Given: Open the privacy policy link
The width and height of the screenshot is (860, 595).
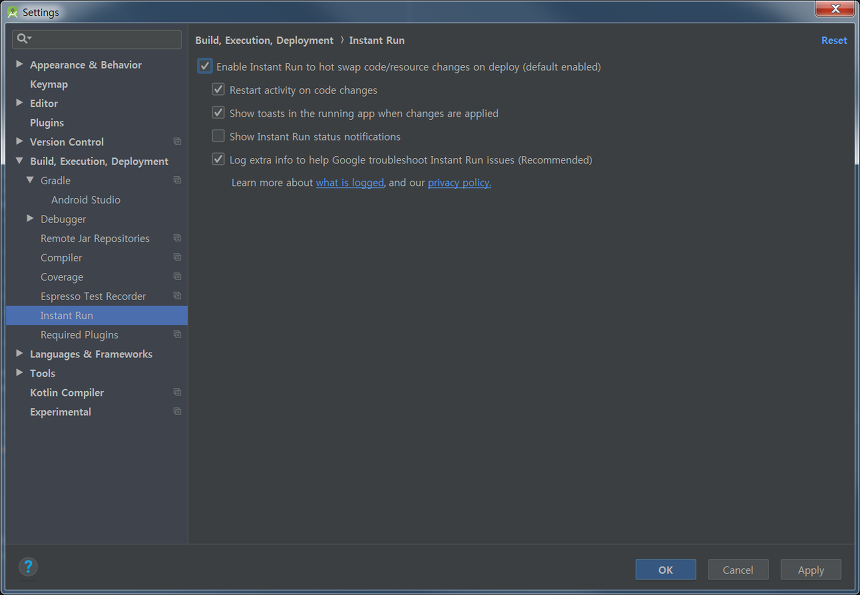Looking at the screenshot, I should (459, 183).
